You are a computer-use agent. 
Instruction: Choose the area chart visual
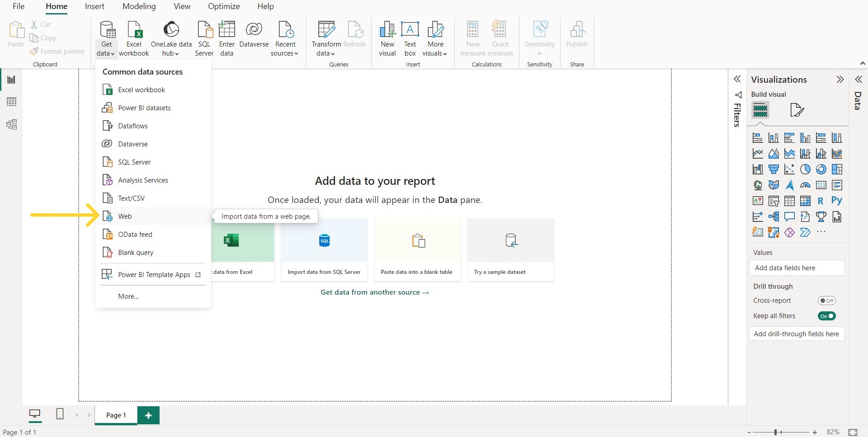coord(774,154)
